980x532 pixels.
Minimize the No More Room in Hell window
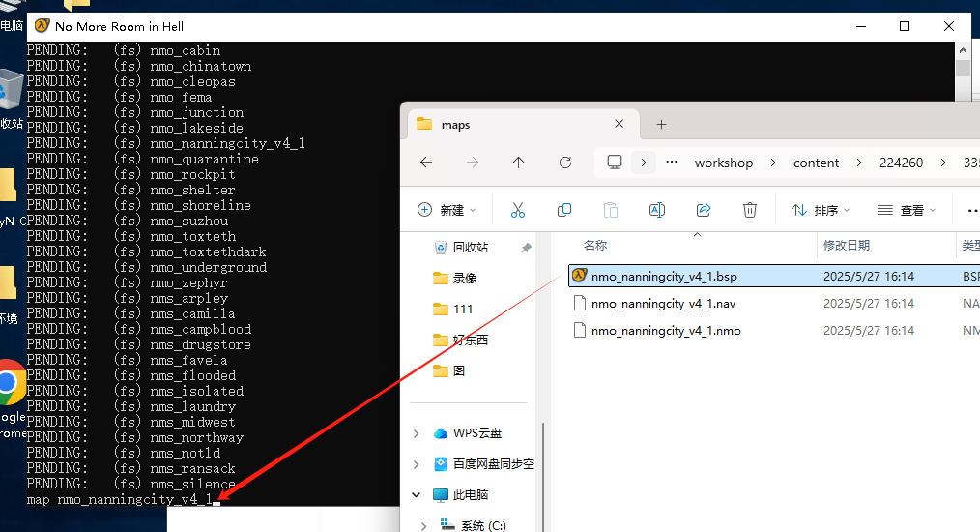[x=861, y=26]
